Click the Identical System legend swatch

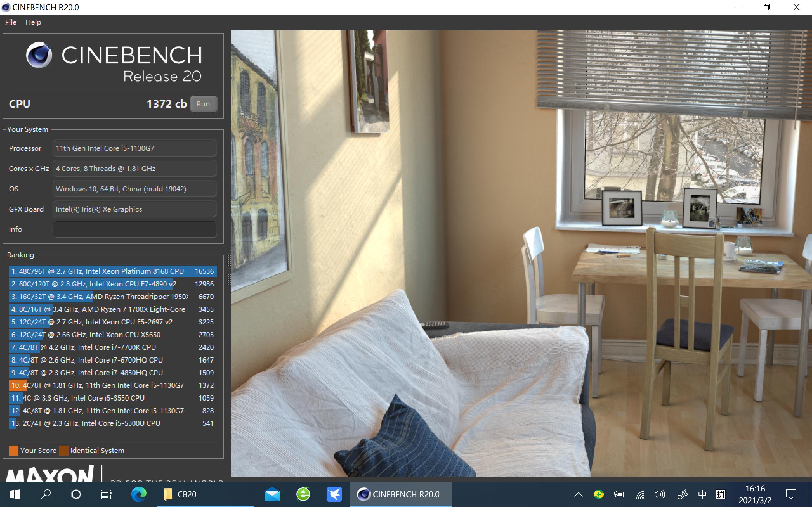[64, 450]
